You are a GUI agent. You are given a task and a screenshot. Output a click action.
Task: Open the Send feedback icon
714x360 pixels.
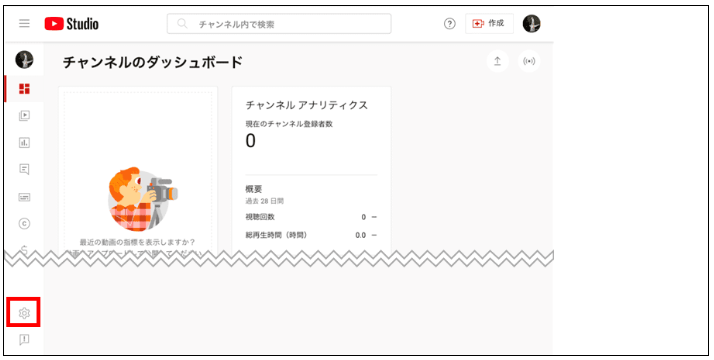pos(24,340)
